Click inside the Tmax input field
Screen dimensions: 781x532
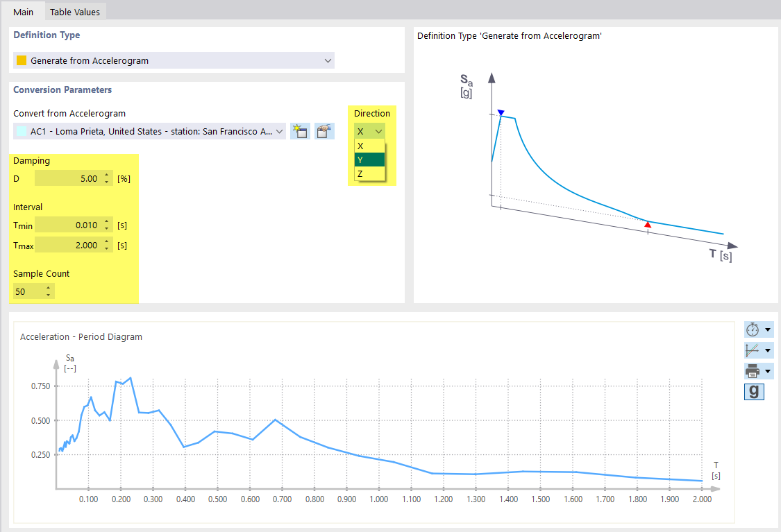click(x=73, y=245)
